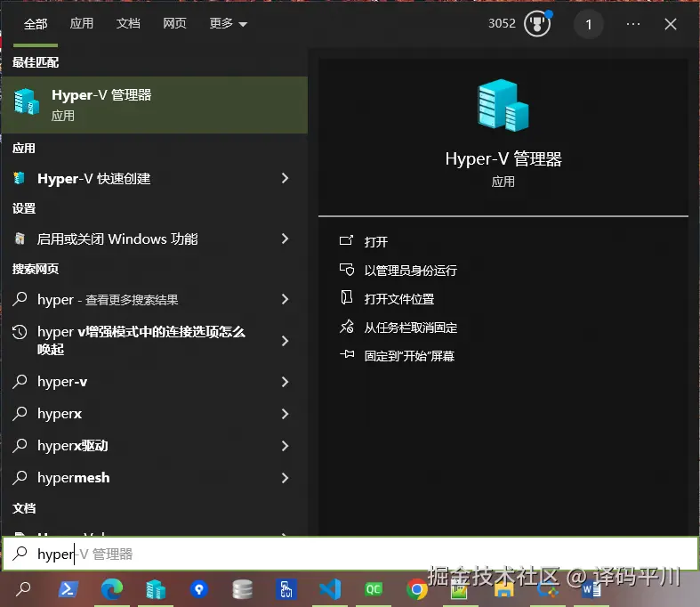This screenshot has width=700, height=607.
Task: Open Qt Creator (QC) from the taskbar
Action: pyautogui.click(x=374, y=589)
